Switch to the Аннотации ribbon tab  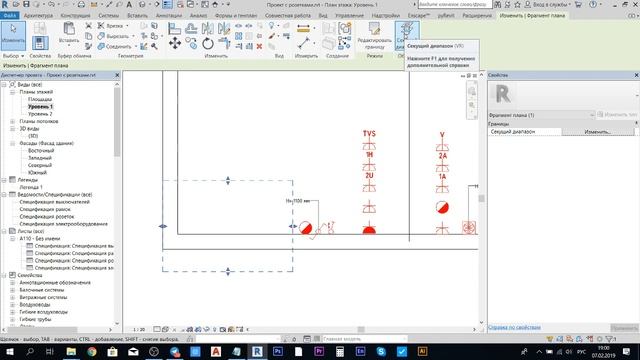(x=169, y=16)
